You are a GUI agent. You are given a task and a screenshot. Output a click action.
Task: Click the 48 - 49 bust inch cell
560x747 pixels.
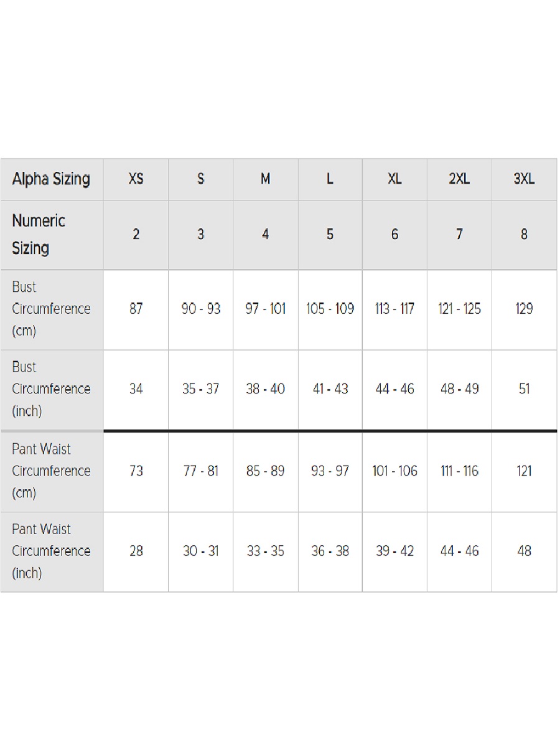(459, 389)
